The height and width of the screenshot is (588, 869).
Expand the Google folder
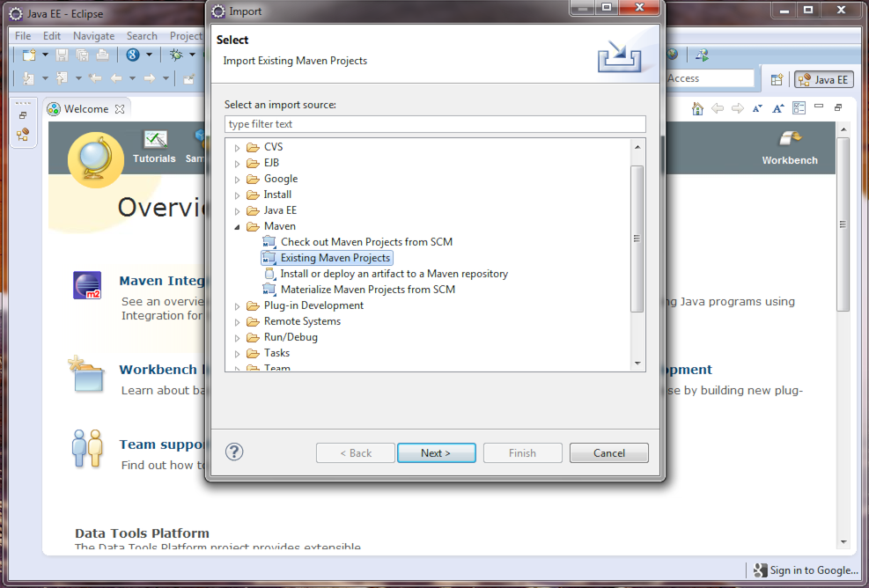[237, 180]
